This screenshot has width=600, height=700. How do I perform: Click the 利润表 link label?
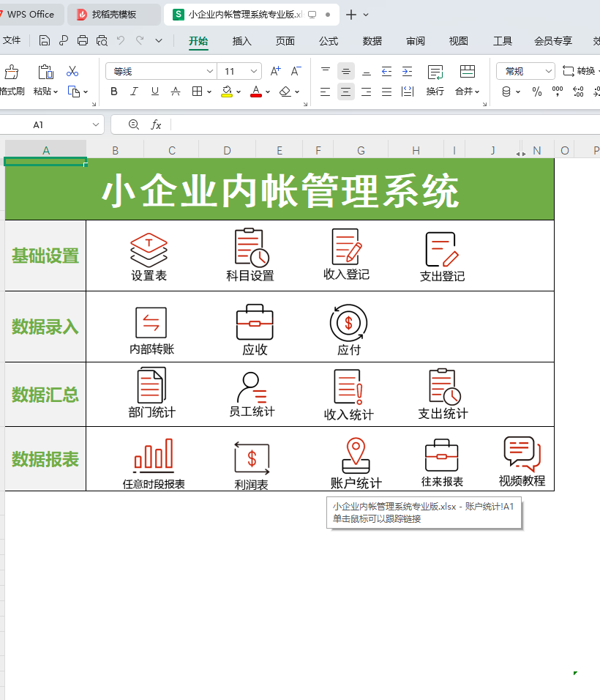(251, 485)
